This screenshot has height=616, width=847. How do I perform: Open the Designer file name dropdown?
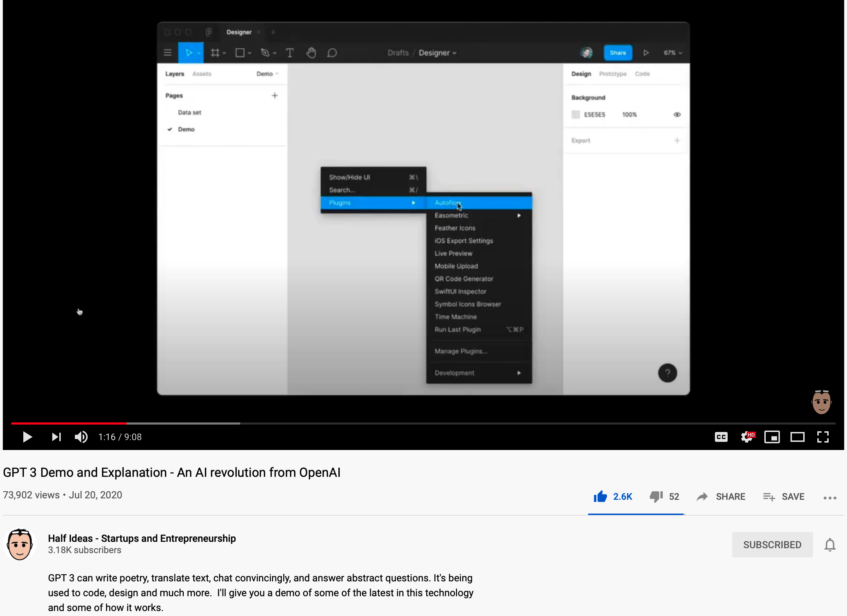(x=438, y=53)
